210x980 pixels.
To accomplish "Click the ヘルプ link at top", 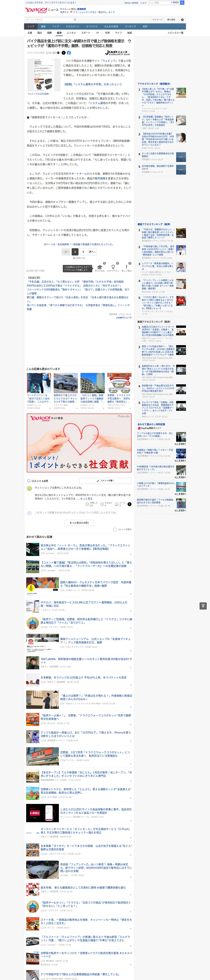I will pyautogui.click(x=143, y=3).
